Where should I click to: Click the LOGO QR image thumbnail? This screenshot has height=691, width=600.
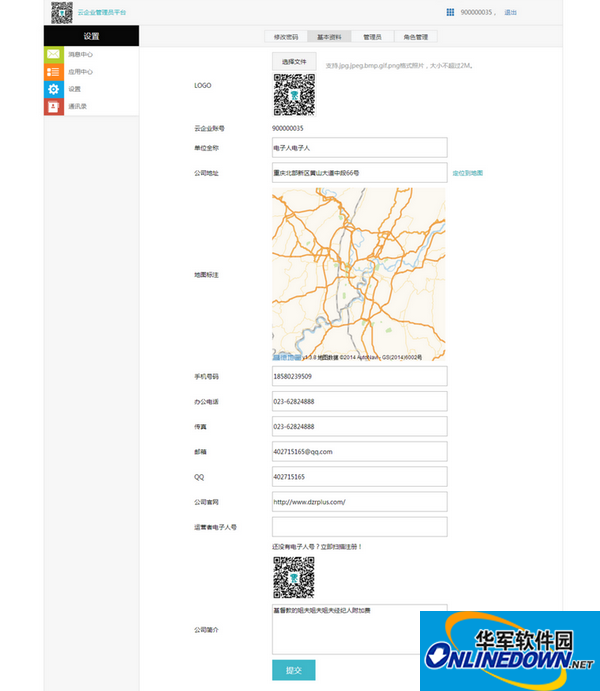tap(294, 95)
